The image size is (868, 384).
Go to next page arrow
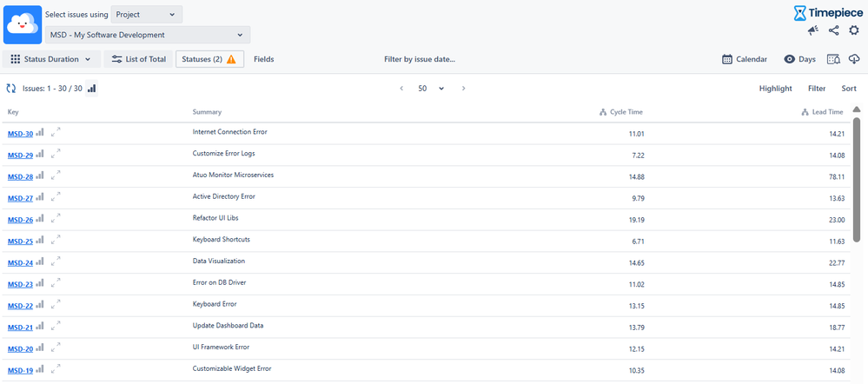coord(463,89)
